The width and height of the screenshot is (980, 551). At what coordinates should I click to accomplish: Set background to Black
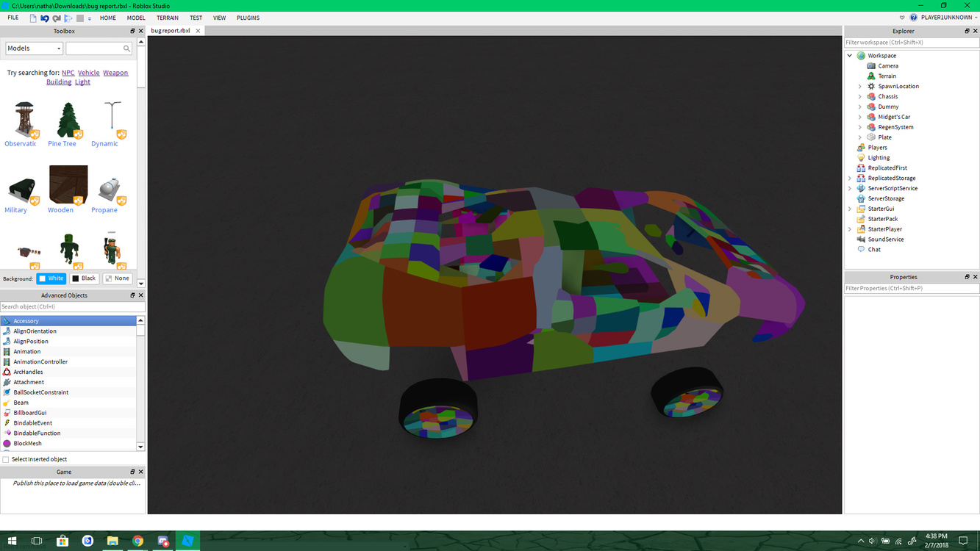click(x=84, y=278)
